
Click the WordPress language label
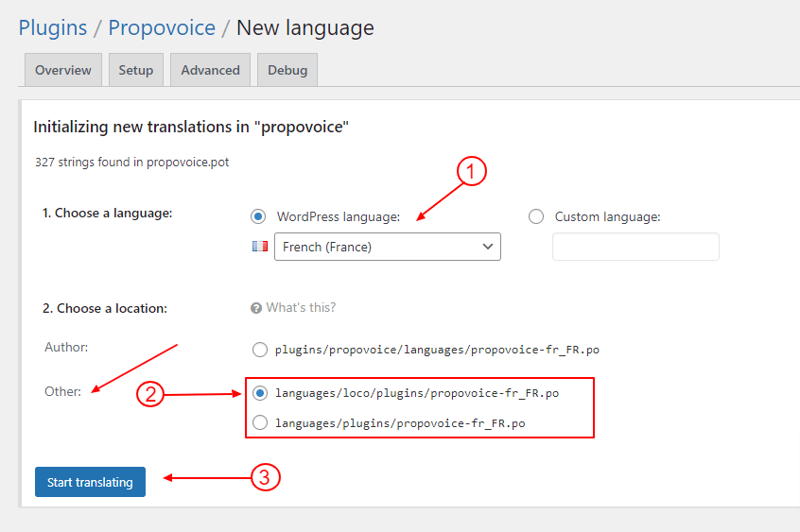click(339, 216)
